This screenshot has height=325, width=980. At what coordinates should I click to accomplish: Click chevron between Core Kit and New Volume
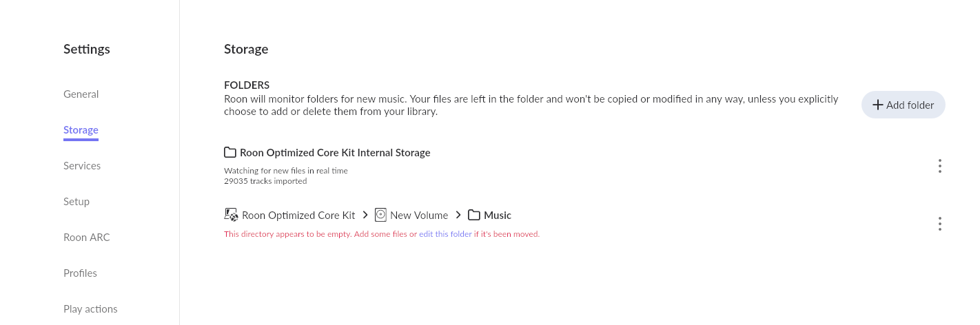click(365, 215)
